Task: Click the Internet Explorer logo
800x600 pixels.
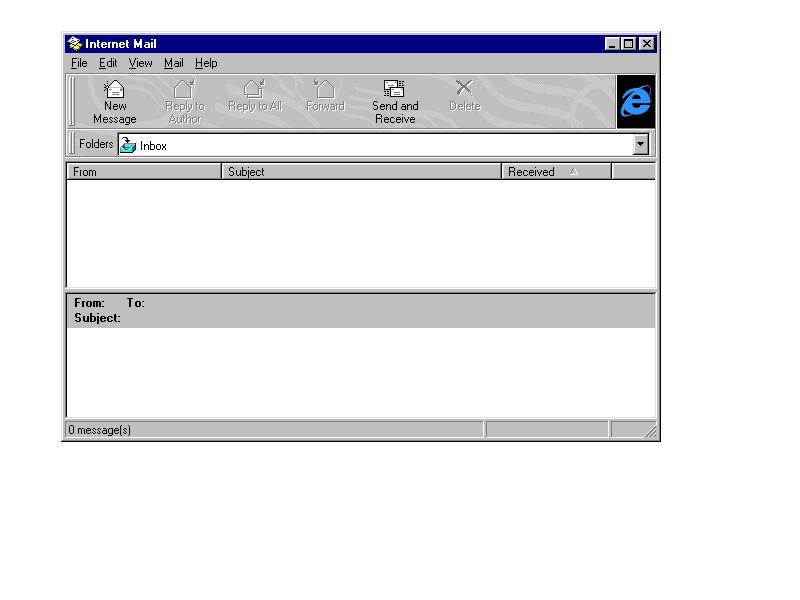Action: coord(636,102)
